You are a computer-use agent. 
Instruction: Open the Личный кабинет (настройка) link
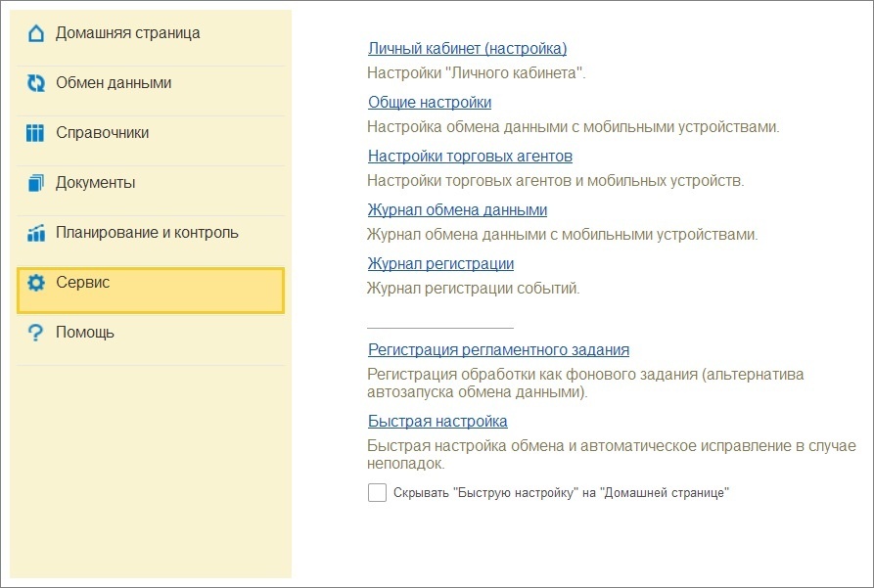[x=467, y=49]
